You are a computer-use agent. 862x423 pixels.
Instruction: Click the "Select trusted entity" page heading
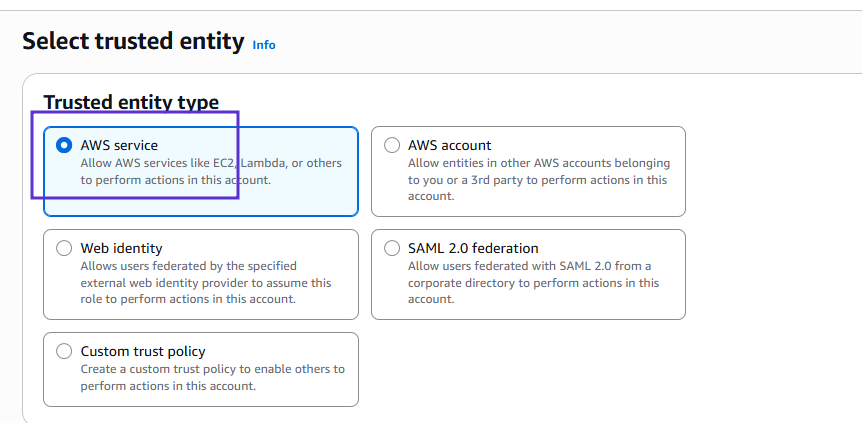pyautogui.click(x=133, y=41)
